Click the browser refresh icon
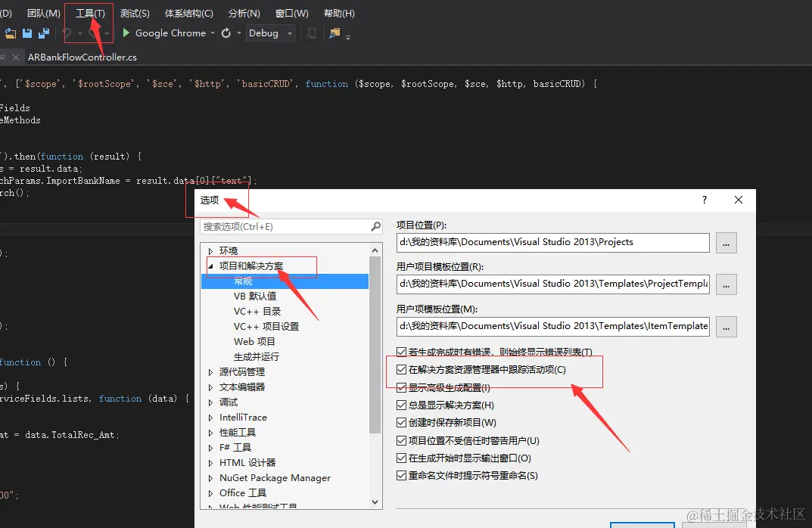The image size is (812, 528). pos(226,33)
